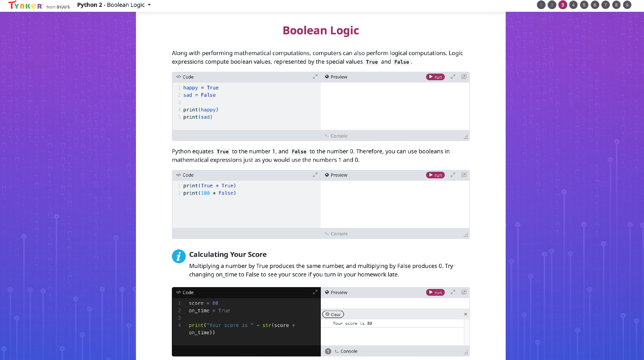Toggle the first widget's Console bar
644x360 pixels.
pyautogui.click(x=336, y=136)
